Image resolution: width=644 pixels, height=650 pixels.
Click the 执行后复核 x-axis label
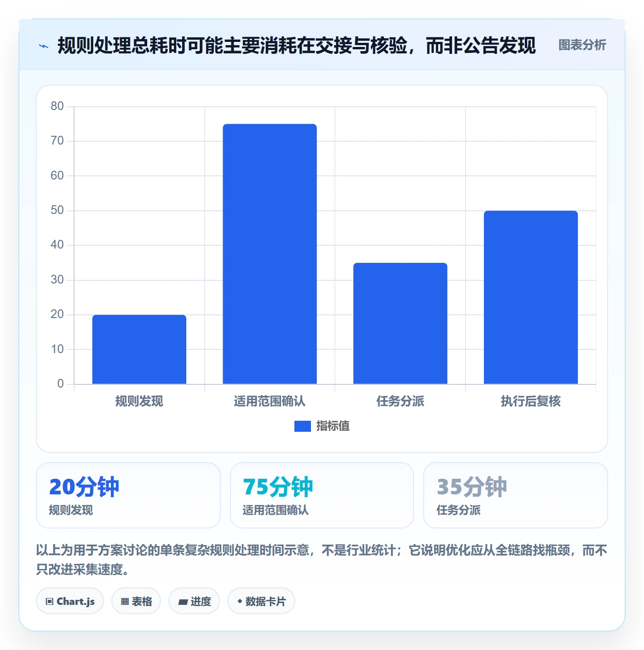tap(531, 401)
